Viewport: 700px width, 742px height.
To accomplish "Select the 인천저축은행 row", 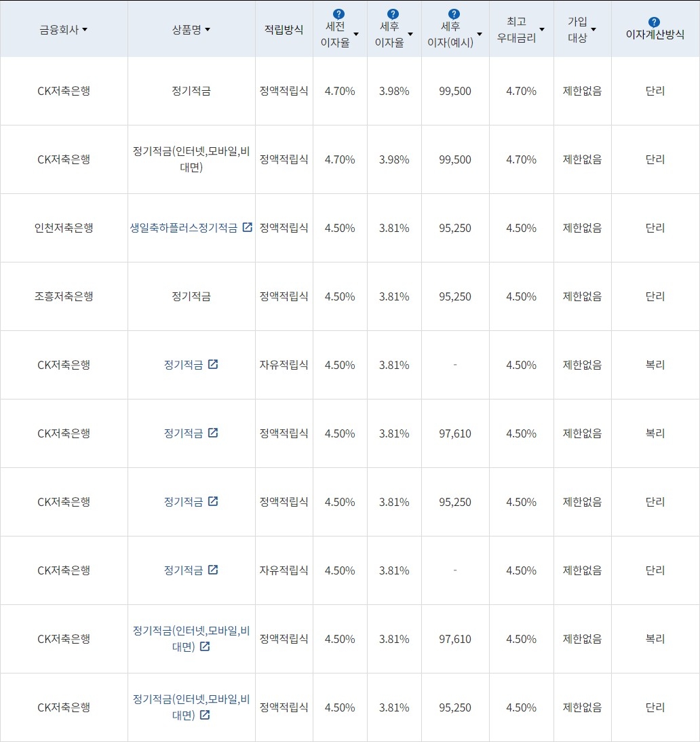I will pyautogui.click(x=64, y=228).
